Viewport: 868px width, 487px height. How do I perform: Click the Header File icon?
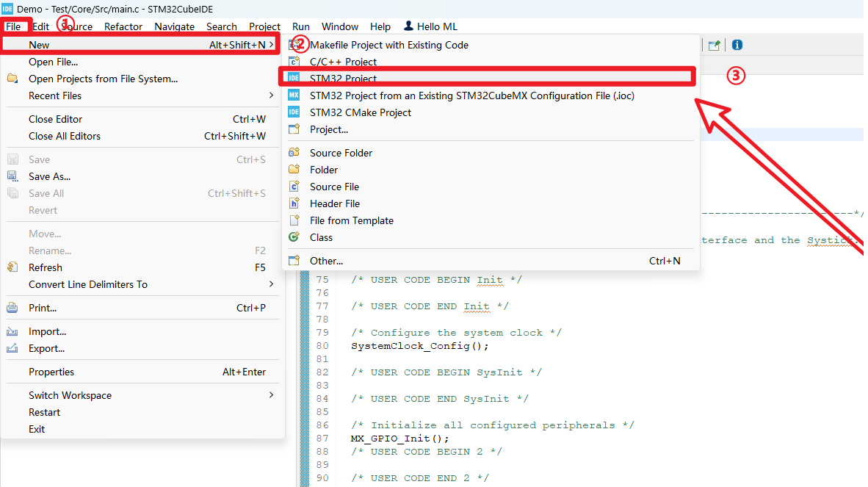294,203
